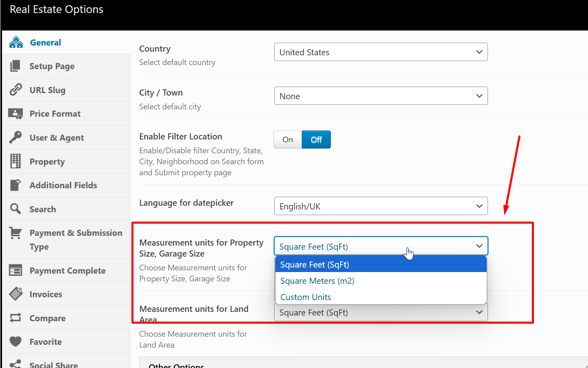Go to the Invoices settings tab
The width and height of the screenshot is (588, 368).
[46, 294]
